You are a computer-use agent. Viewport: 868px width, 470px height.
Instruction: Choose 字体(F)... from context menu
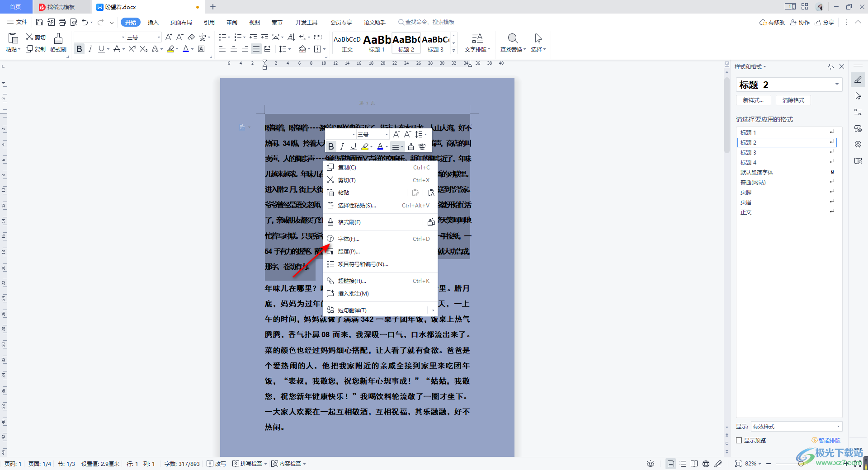tap(380, 239)
